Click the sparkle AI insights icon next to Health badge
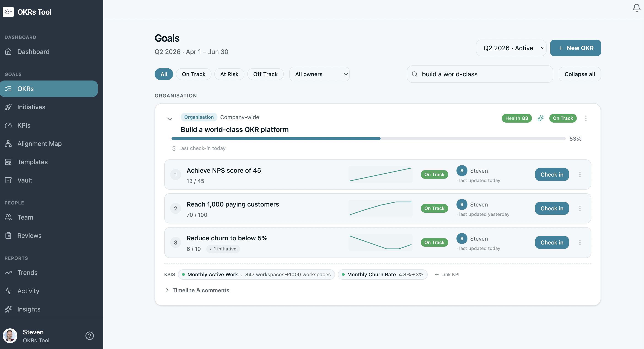 [x=541, y=118]
